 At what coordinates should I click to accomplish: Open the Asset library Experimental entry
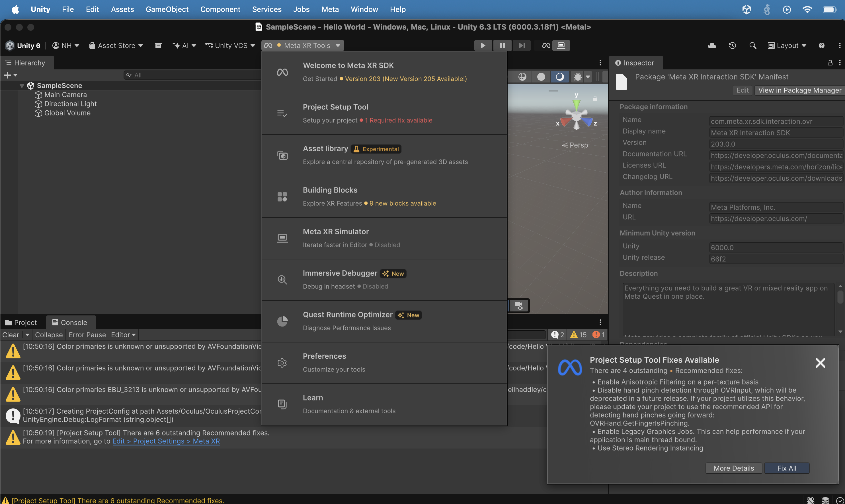384,155
